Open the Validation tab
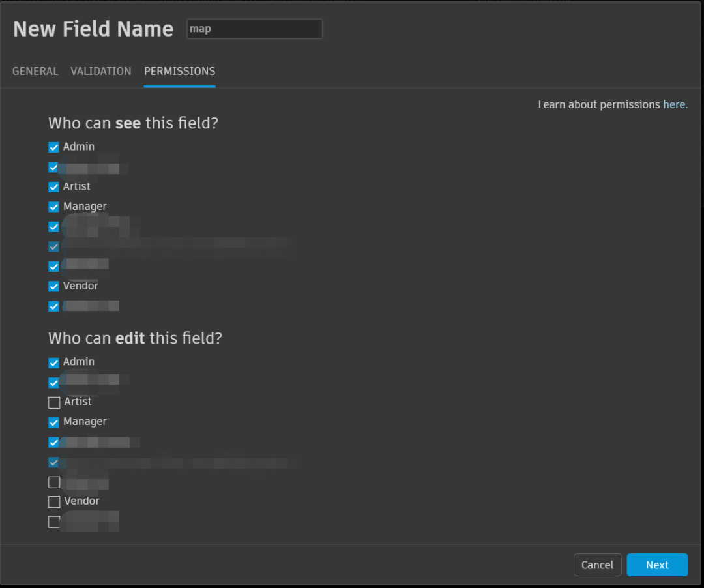 [x=101, y=71]
